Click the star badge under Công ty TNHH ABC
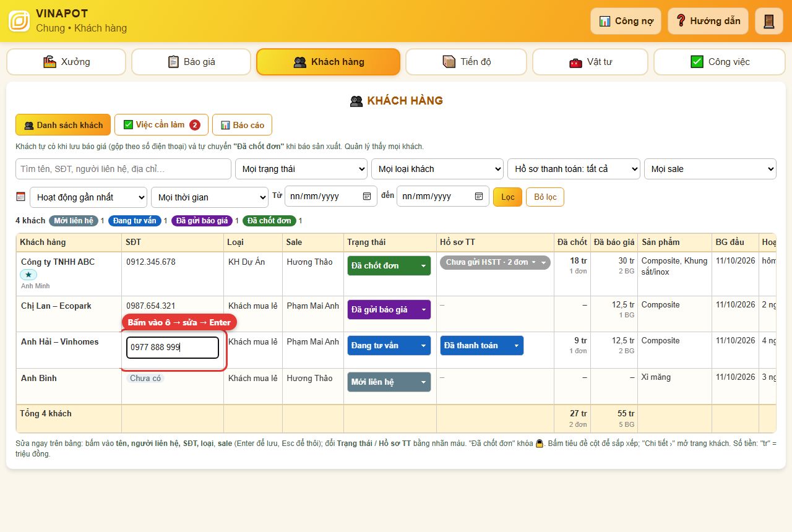The image size is (792, 532). pyautogui.click(x=29, y=275)
